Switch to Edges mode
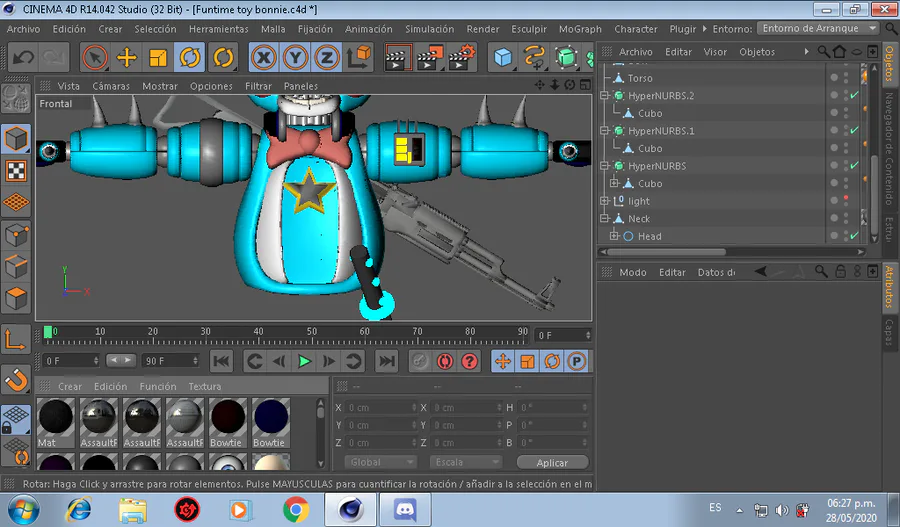Image resolution: width=900 pixels, height=527 pixels. click(16, 266)
